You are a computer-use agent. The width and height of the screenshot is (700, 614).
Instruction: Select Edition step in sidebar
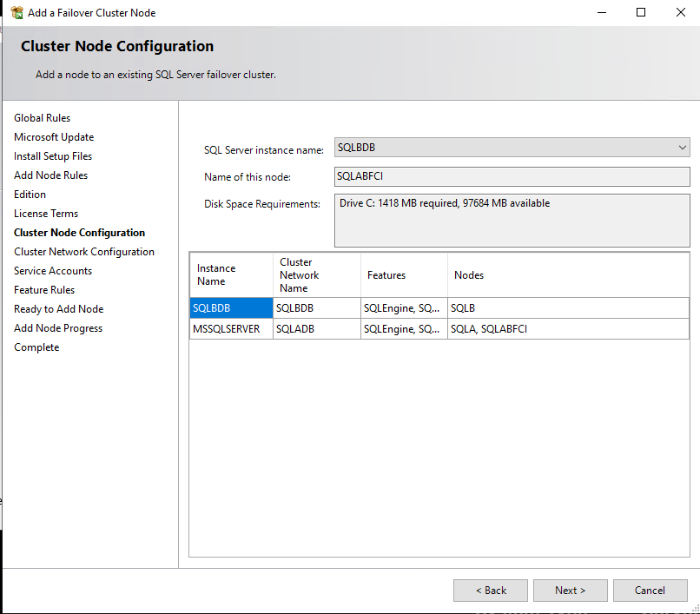tap(30, 195)
